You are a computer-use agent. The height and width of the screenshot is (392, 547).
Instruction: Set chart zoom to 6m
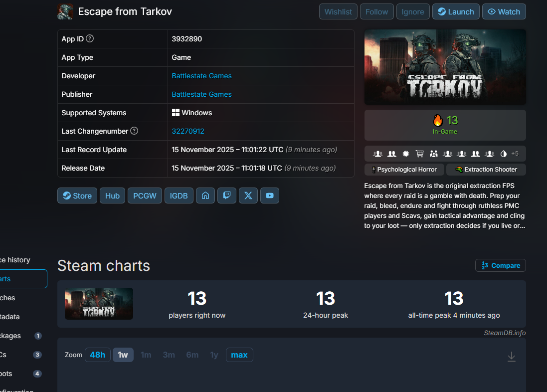[x=192, y=355]
